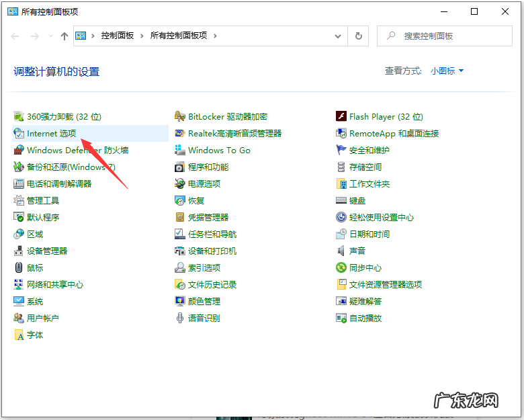The width and height of the screenshot is (524, 420).
Task: Click the 文件资源管理器选项 icon
Action: pos(341,284)
